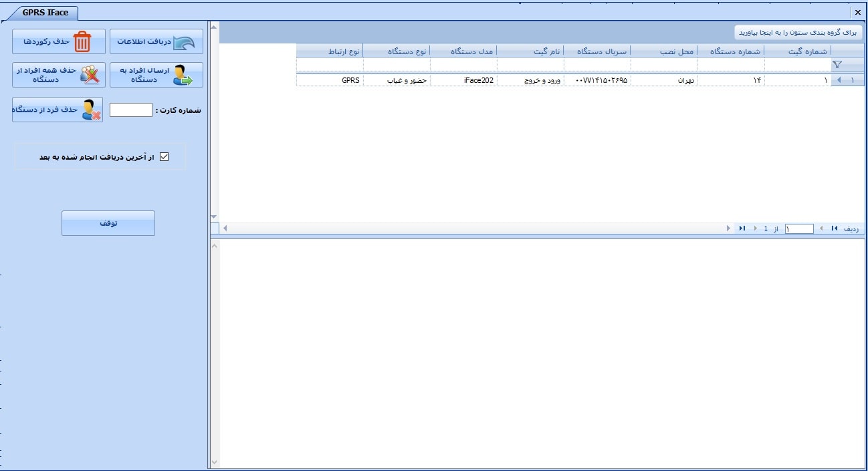Click the go-to-last-record pager icon

[742, 228]
